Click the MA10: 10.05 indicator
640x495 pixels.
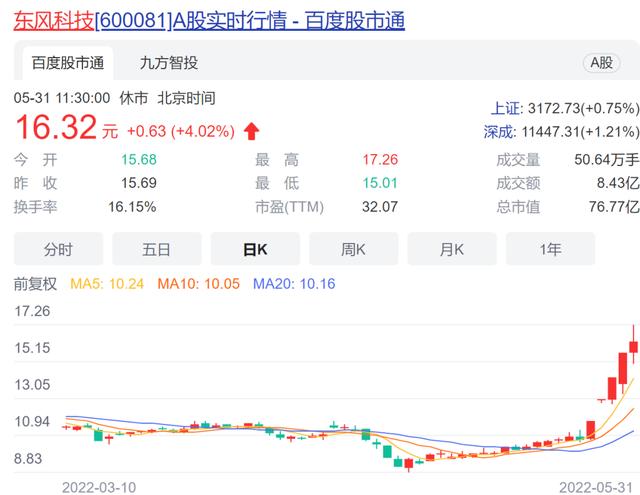[198, 284]
